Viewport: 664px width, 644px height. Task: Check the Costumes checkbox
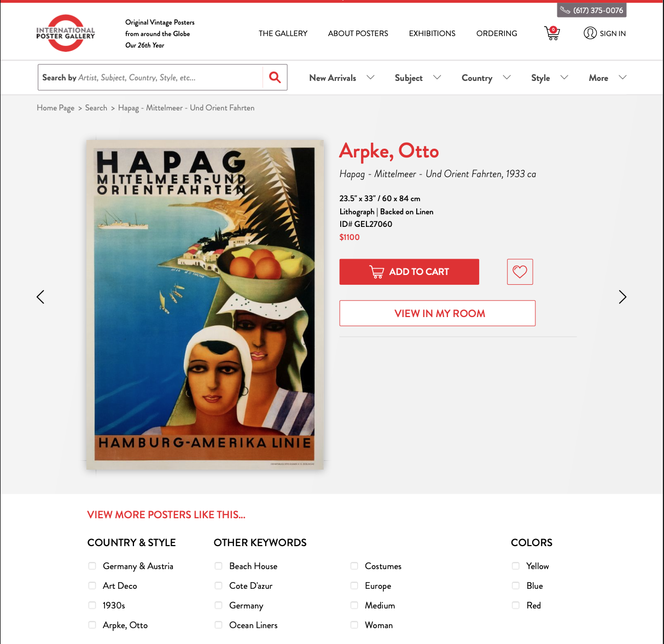coord(354,566)
